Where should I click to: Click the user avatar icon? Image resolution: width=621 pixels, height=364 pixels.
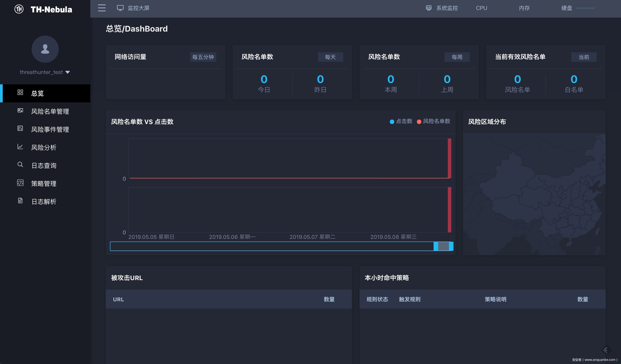pyautogui.click(x=45, y=49)
